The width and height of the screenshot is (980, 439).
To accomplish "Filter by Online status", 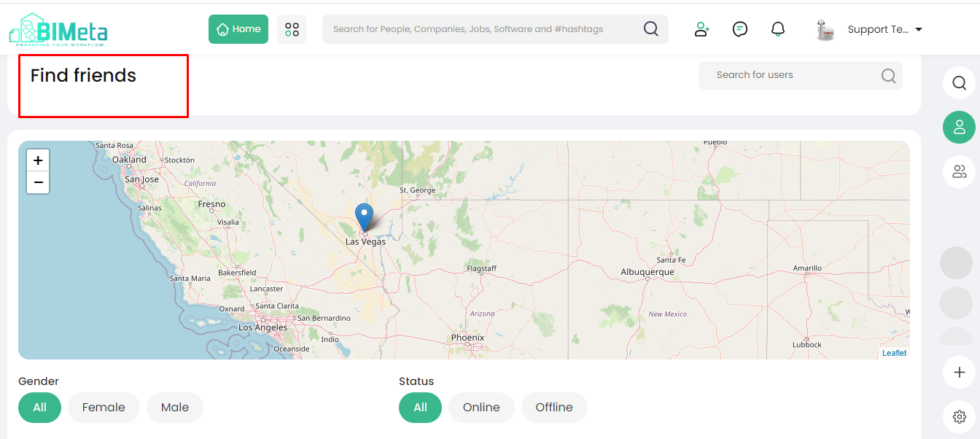I will point(481,408).
